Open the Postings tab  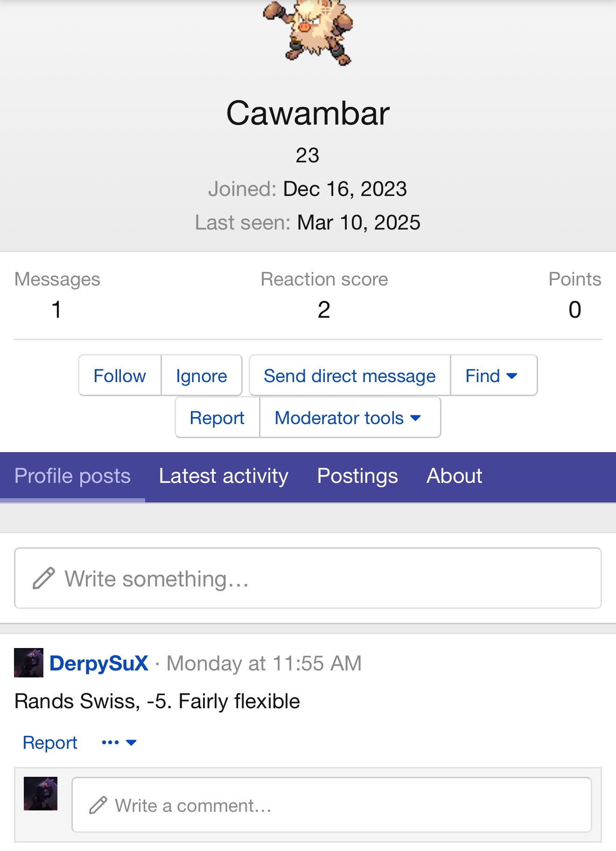point(357,476)
